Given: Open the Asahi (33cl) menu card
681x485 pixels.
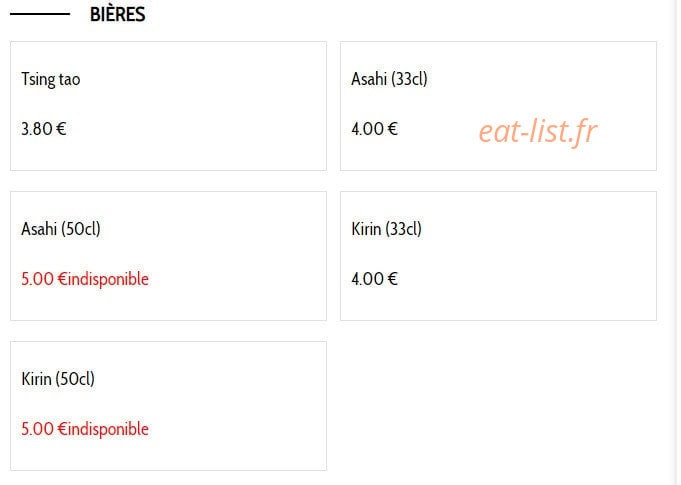Looking at the screenshot, I should [499, 106].
